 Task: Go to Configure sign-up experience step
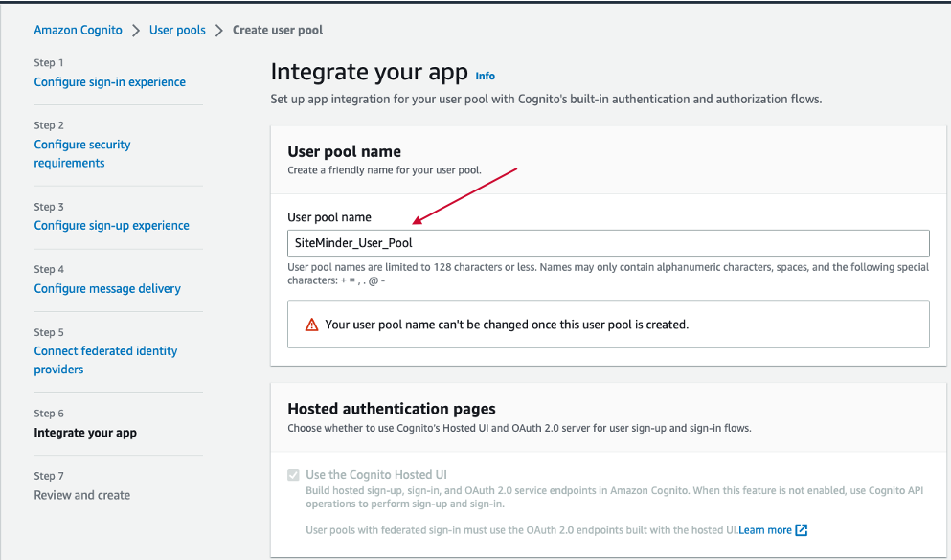pyautogui.click(x=112, y=226)
